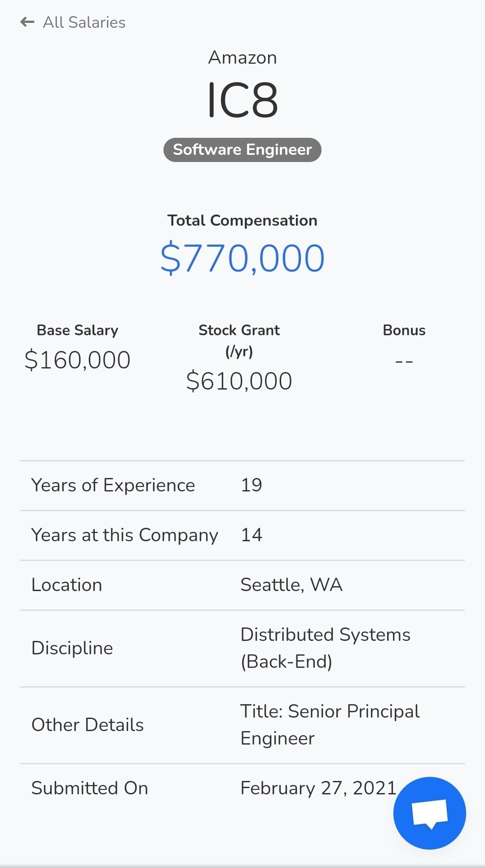Select the Senior Principal Engineer title text
The width and height of the screenshot is (485, 868).
coord(330,725)
